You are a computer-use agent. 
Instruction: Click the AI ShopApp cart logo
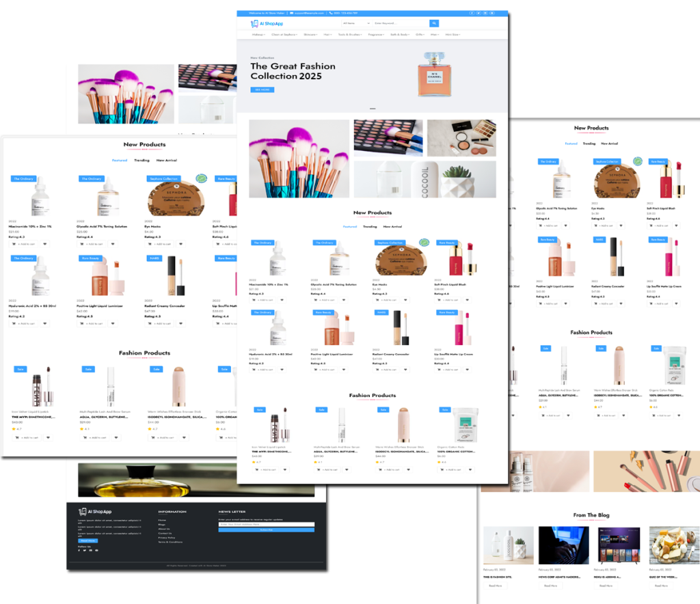pyautogui.click(x=254, y=23)
